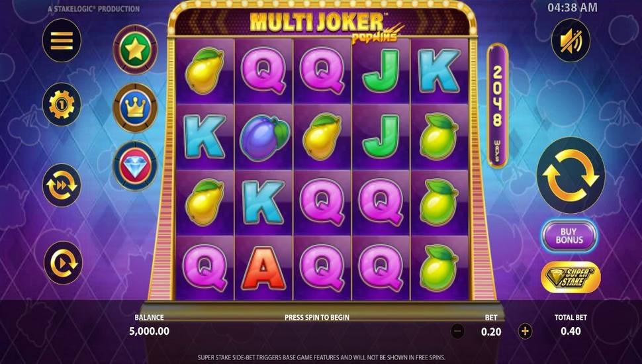The image size is (642, 364).
Task: Spin the reels with the big arrows button
Action: tap(571, 175)
